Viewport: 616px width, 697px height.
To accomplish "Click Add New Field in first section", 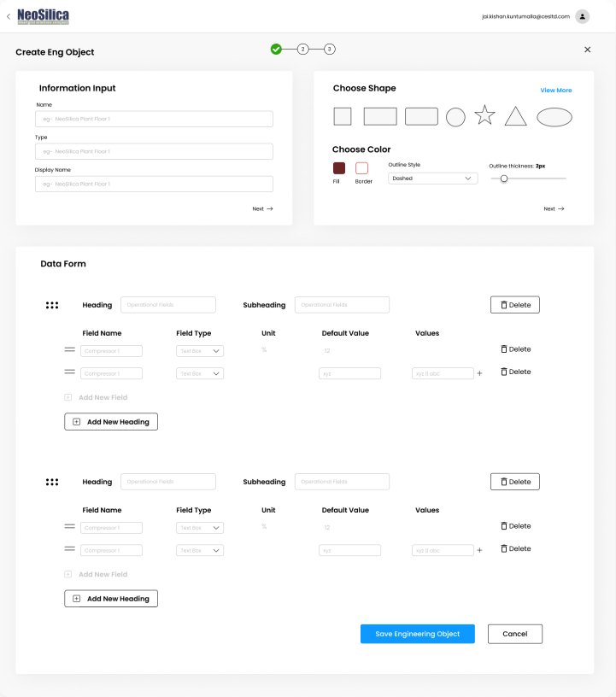I will click(96, 397).
